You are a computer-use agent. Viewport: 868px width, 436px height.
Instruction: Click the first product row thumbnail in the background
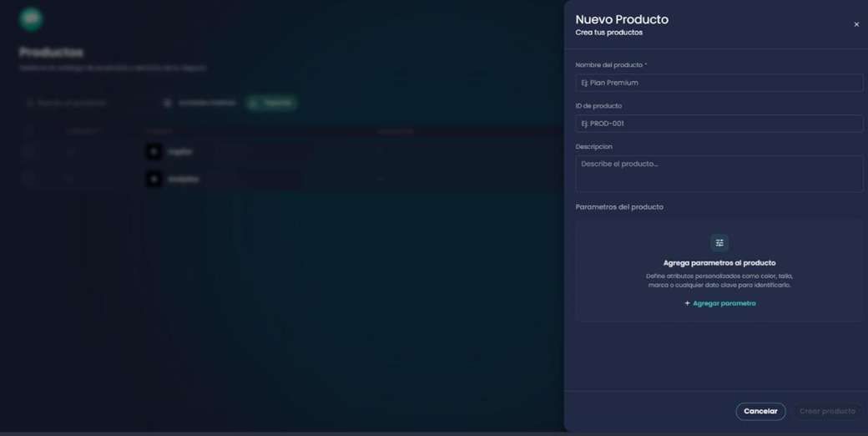154,151
